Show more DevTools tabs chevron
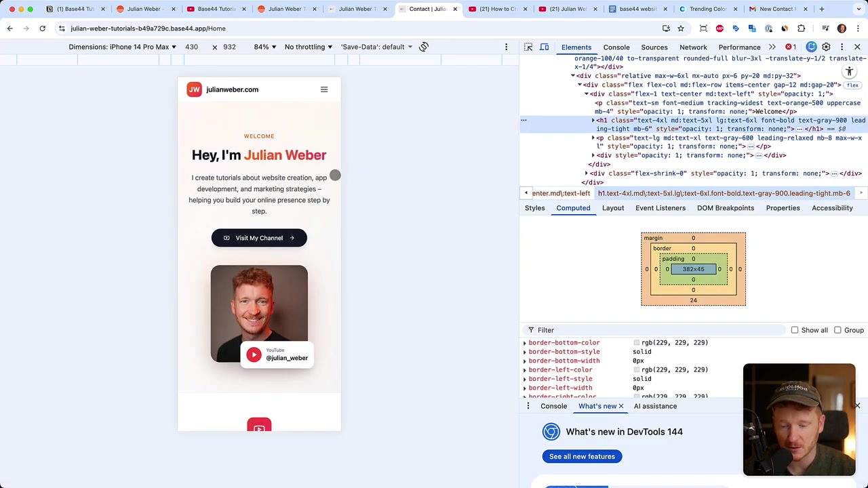Screen dimensions: 868x488 772,47
